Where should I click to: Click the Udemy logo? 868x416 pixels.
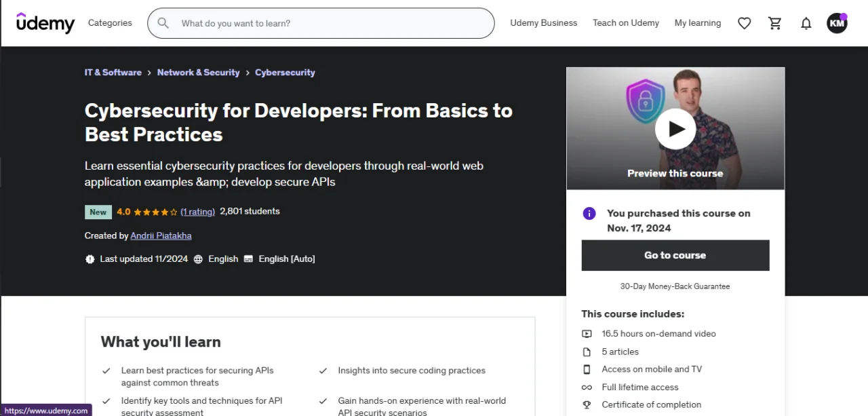tap(45, 23)
